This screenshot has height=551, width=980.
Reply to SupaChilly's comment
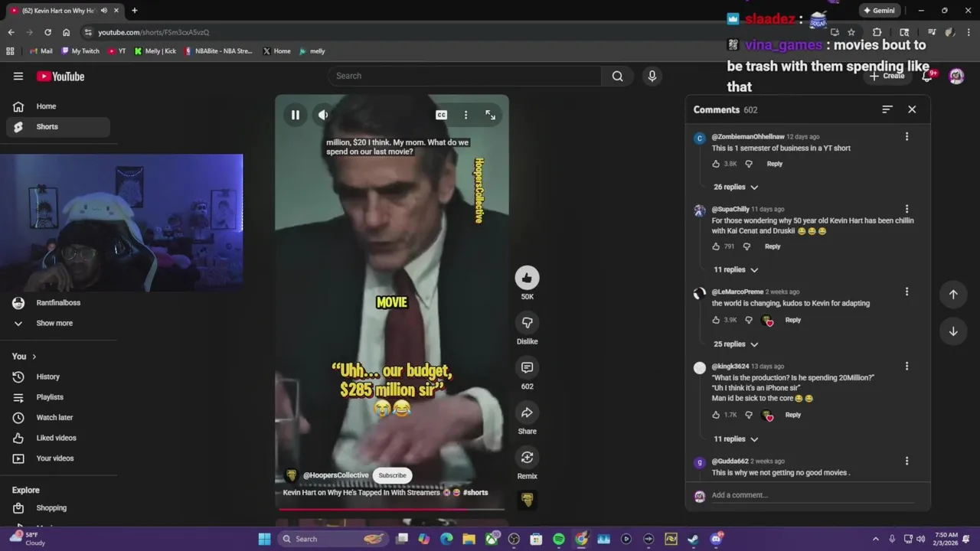(x=773, y=246)
